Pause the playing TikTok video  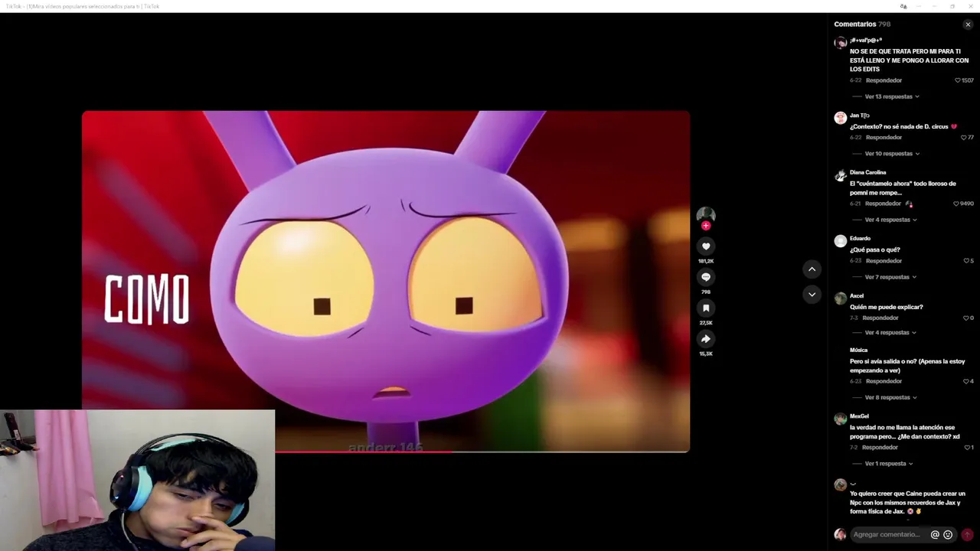pyautogui.click(x=386, y=282)
